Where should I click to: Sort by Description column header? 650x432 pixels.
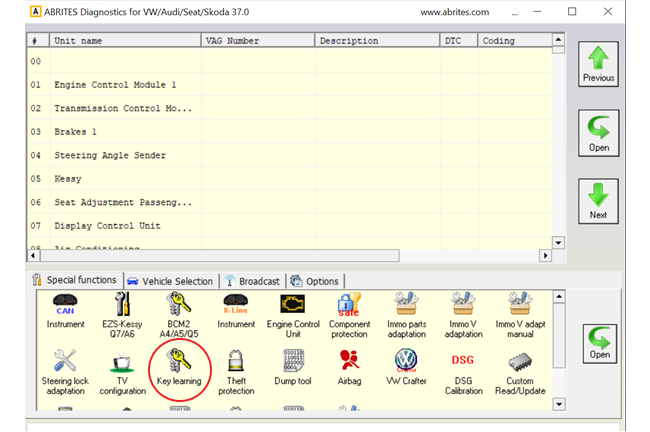(x=377, y=41)
